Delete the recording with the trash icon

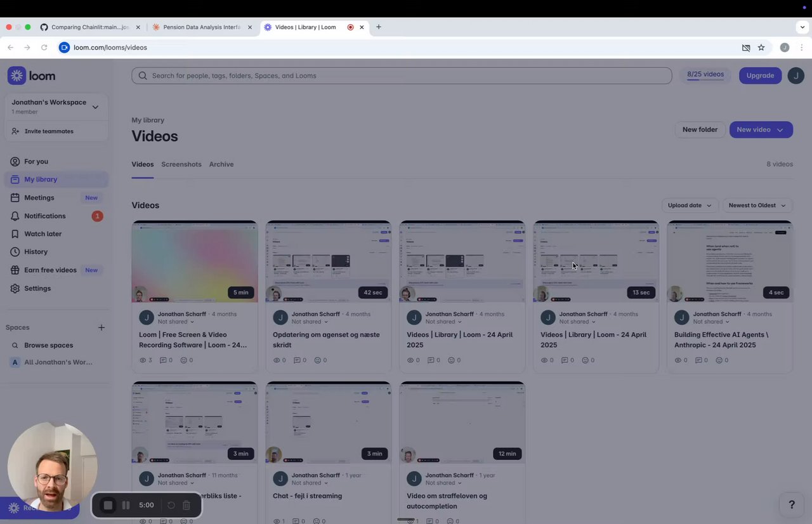(187, 506)
